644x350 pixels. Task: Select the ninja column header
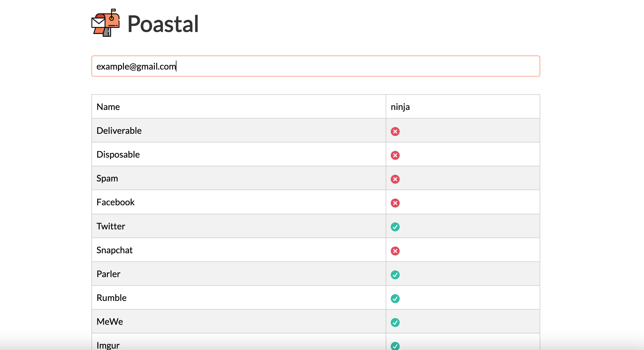click(400, 107)
